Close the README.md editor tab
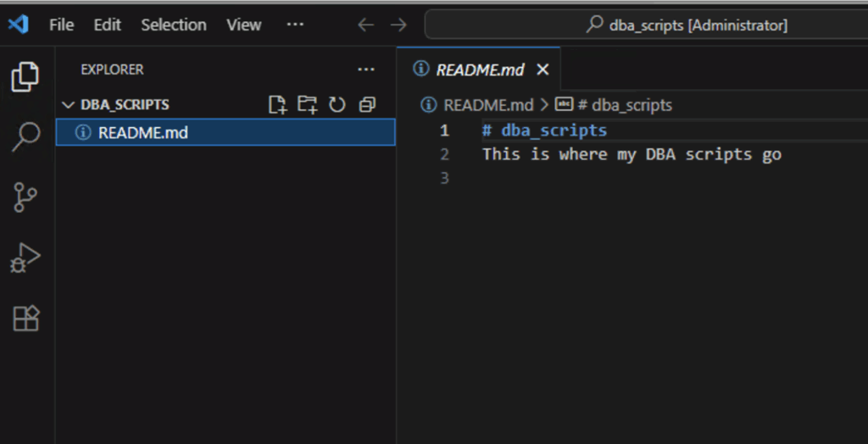 [542, 69]
